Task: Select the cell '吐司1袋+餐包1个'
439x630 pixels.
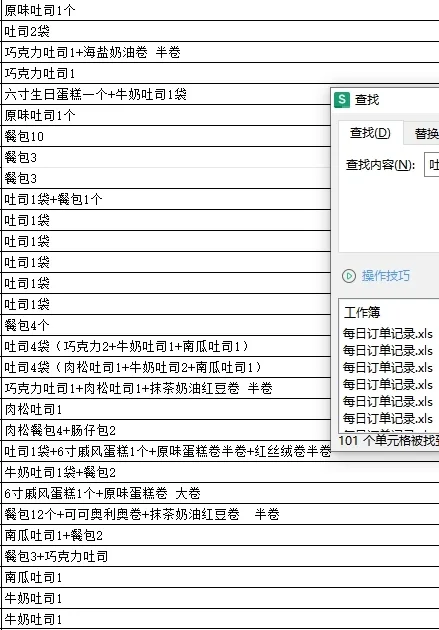Action: (x=166, y=199)
